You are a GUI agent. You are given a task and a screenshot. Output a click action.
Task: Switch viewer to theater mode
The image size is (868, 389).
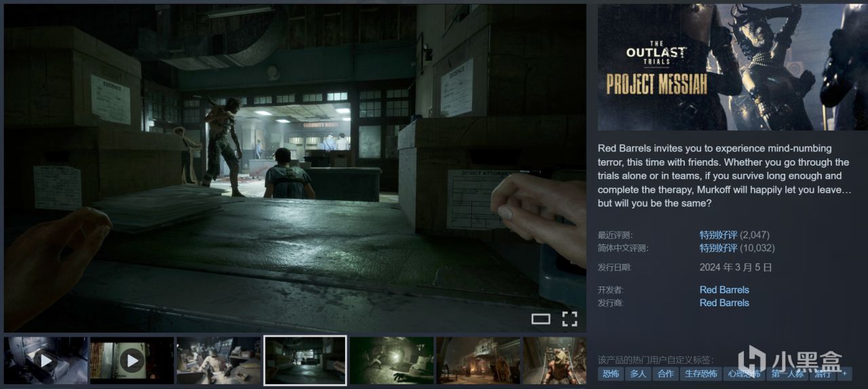(x=540, y=319)
